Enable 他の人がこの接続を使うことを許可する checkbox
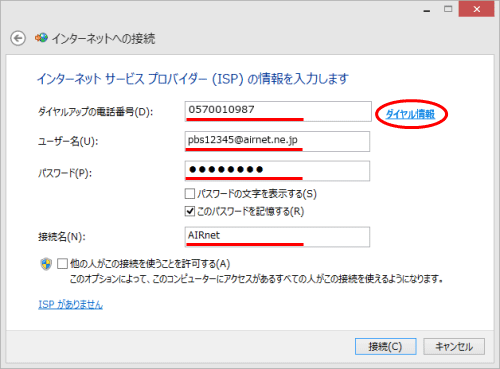Image resolution: width=500 pixels, height=369 pixels. pyautogui.click(x=62, y=264)
